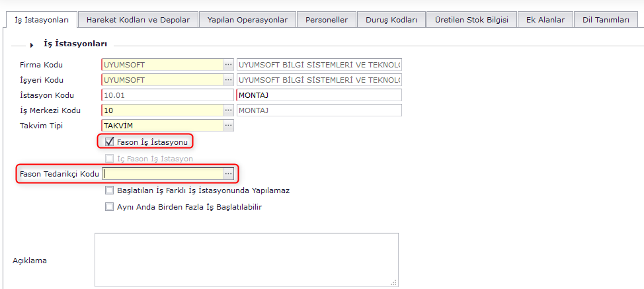
Task: Click the MONTAJ station name field
Action: coord(319,95)
